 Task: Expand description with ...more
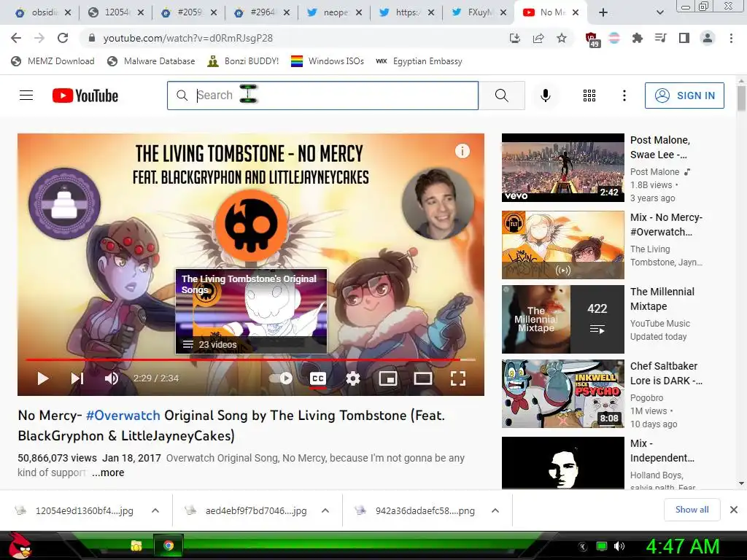[108, 472]
